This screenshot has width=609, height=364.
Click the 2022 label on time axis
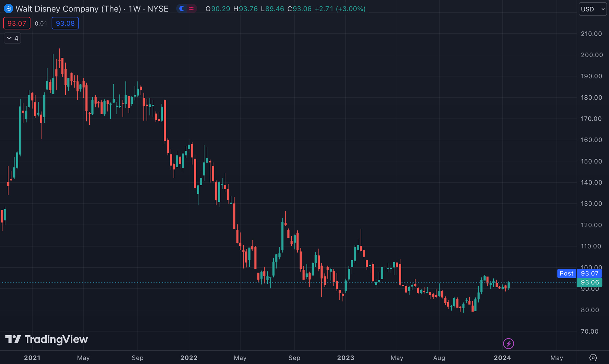click(189, 358)
